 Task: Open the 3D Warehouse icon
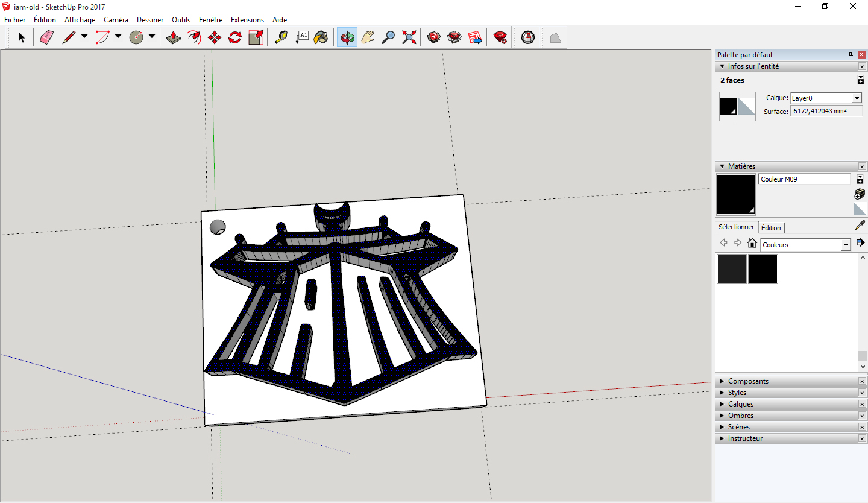click(434, 37)
